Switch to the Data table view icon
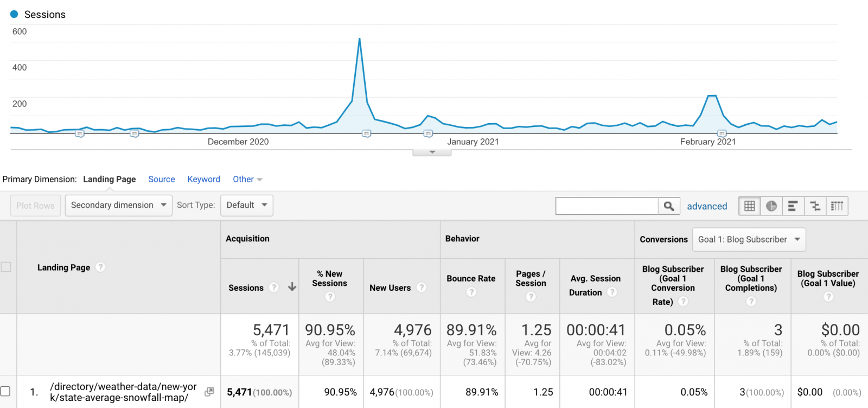Screen dimensions: 868x408 click(x=750, y=206)
